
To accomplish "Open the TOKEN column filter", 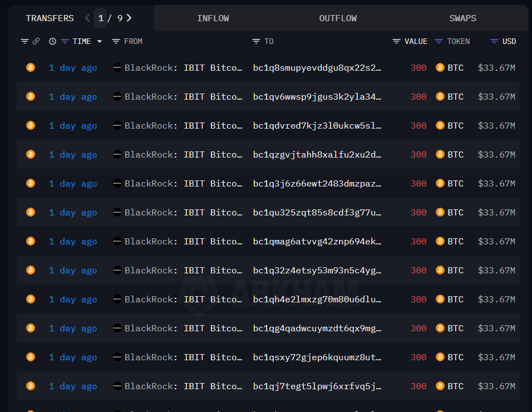I will pyautogui.click(x=439, y=41).
